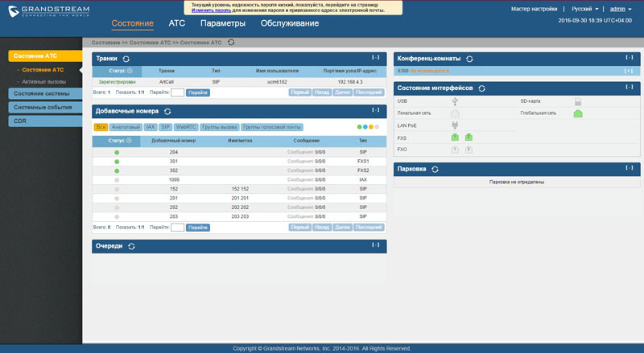Open Активные вызовы sidebar subitem
The height and width of the screenshot is (353, 644).
tap(43, 82)
